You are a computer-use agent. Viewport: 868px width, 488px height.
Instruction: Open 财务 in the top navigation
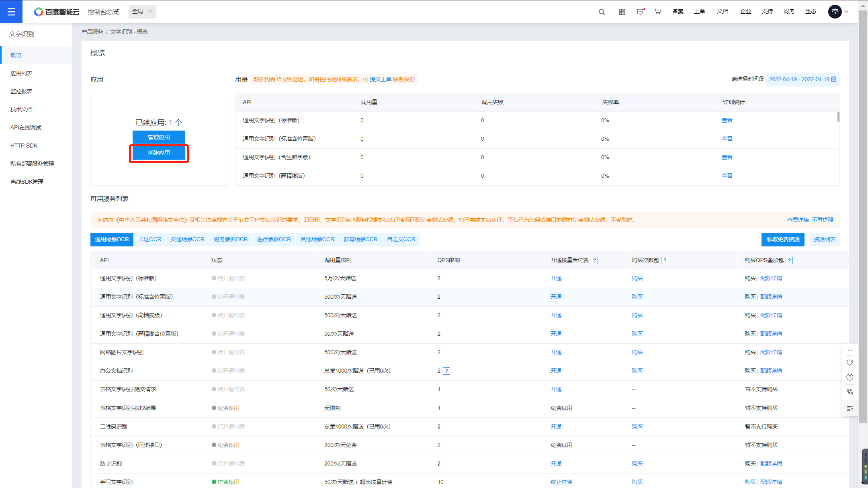tap(789, 11)
